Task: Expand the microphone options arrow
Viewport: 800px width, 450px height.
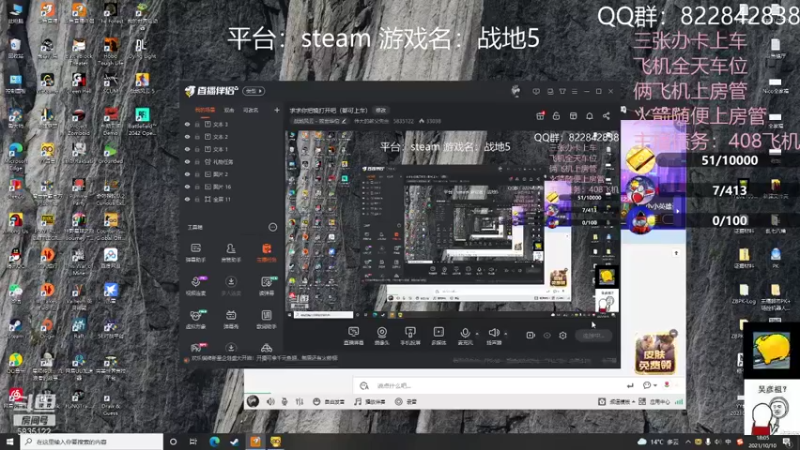Action: pyautogui.click(x=477, y=334)
